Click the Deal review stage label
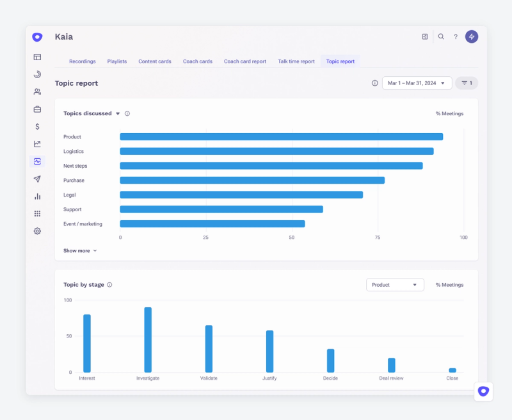 [x=391, y=378]
